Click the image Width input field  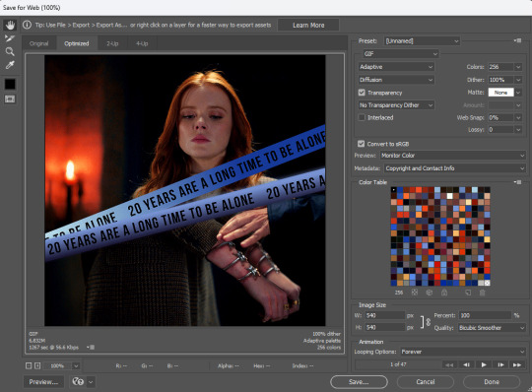point(385,315)
